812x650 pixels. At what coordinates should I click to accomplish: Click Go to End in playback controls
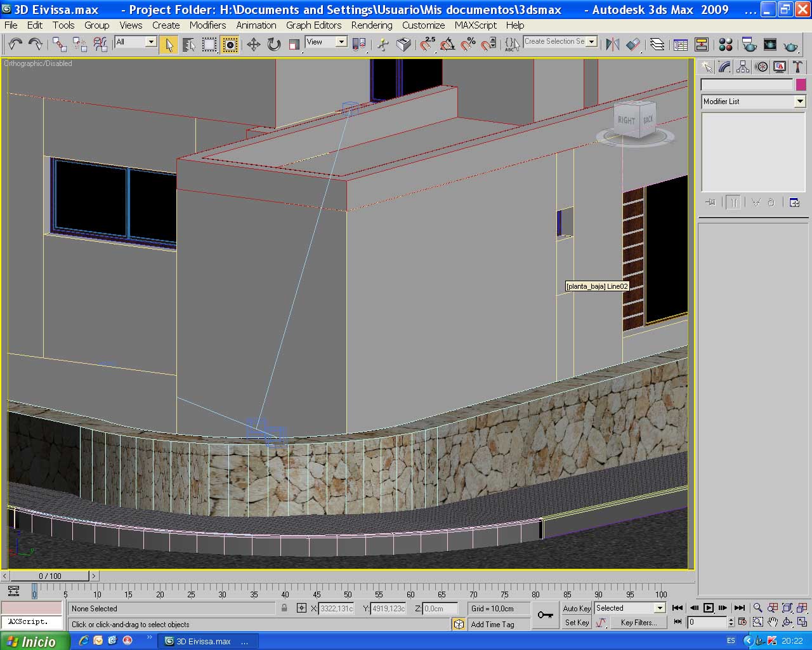click(x=739, y=608)
